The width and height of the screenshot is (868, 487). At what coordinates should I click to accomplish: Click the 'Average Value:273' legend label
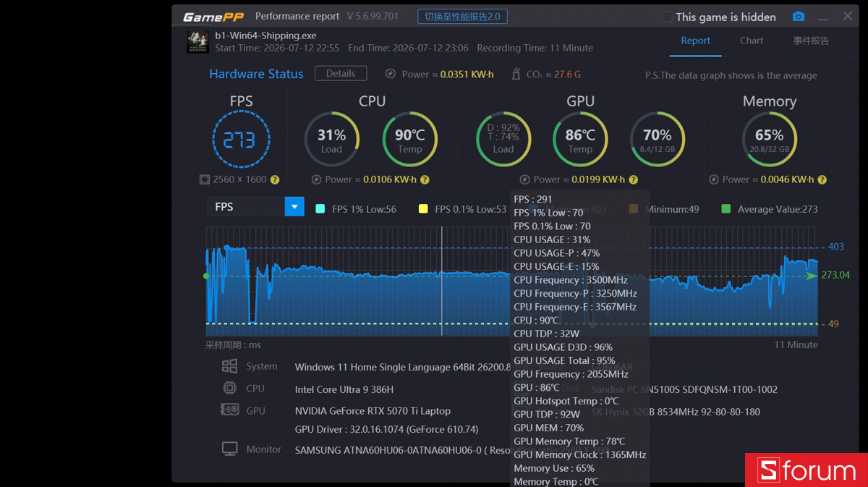(778, 209)
